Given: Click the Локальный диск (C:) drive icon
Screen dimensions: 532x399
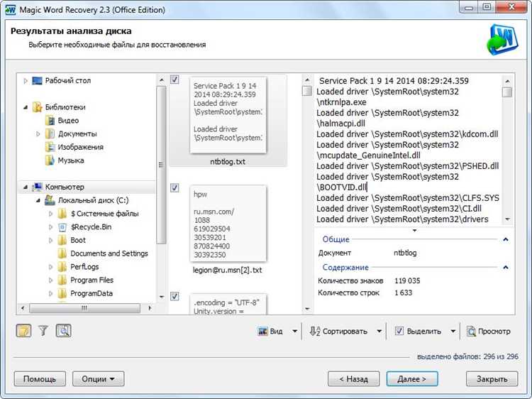Looking at the screenshot, I should (x=50, y=200).
